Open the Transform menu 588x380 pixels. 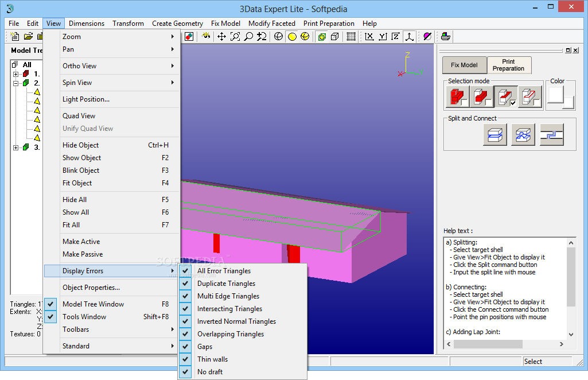click(128, 24)
